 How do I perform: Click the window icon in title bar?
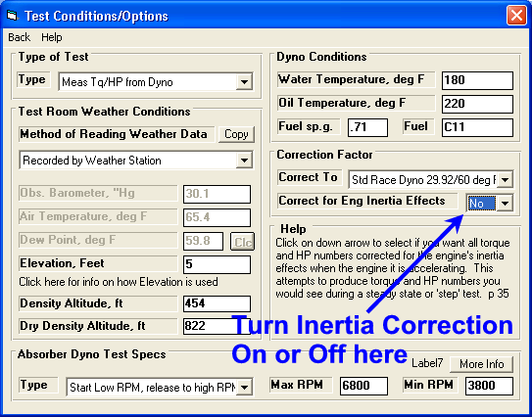pyautogui.click(x=12, y=16)
